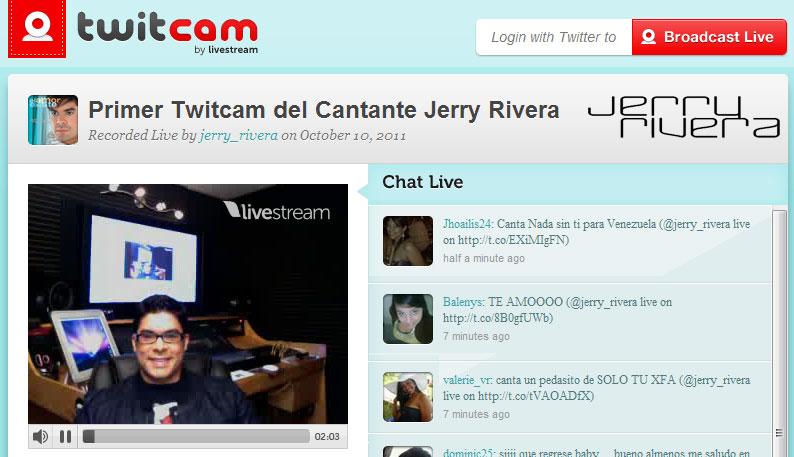Open the broadcaster thumbnail beside the title
The height and width of the screenshot is (457, 794).
pyautogui.click(x=53, y=120)
